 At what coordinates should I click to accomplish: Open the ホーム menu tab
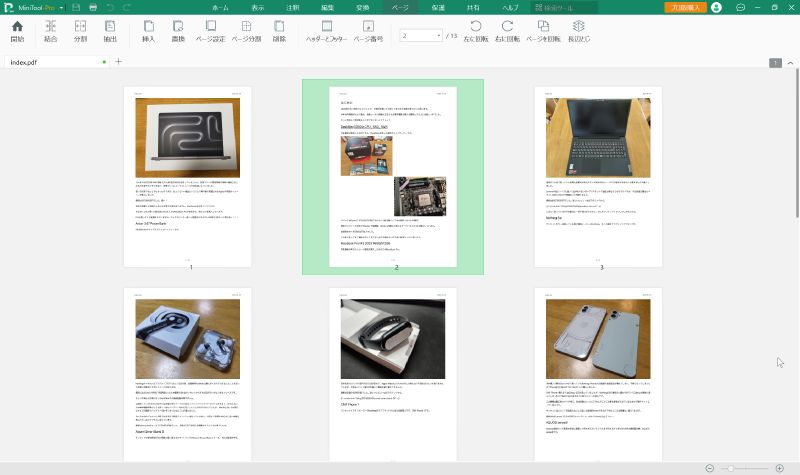[220, 8]
